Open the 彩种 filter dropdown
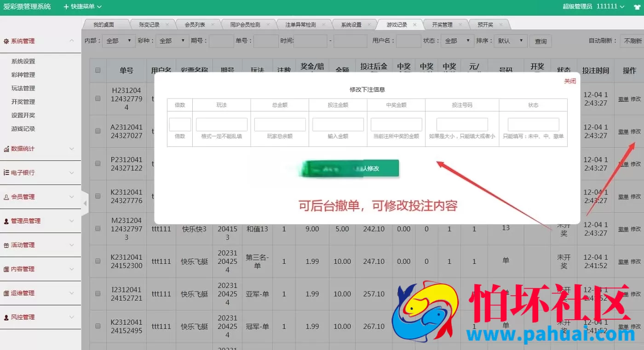Viewport: 644px width, 350px height. [x=172, y=41]
